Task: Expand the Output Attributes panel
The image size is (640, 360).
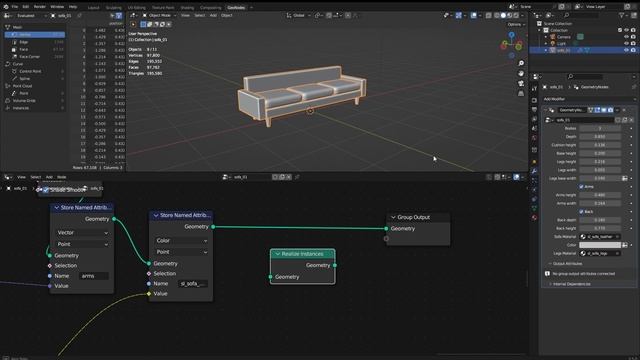Action: tap(567, 264)
